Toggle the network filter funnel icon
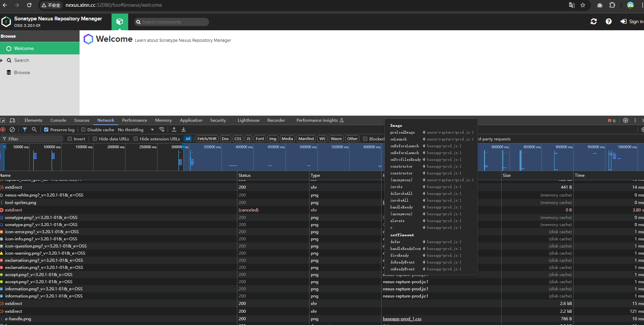This screenshot has width=644, height=325. [x=25, y=130]
